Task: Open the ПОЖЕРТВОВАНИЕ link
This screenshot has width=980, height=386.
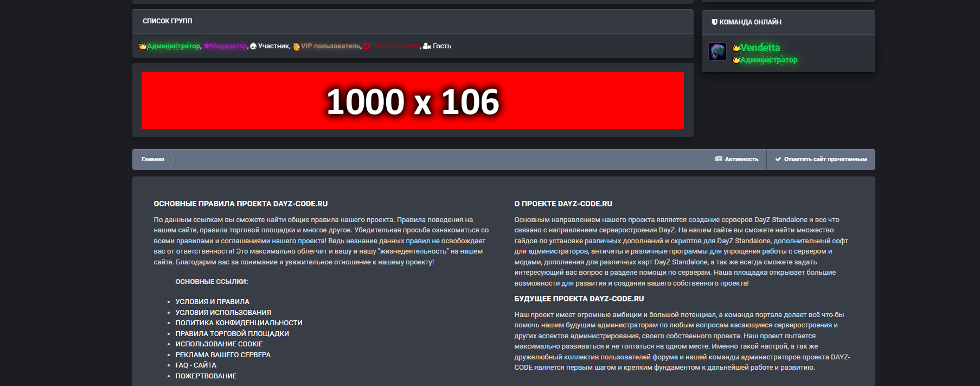Action: pyautogui.click(x=206, y=376)
